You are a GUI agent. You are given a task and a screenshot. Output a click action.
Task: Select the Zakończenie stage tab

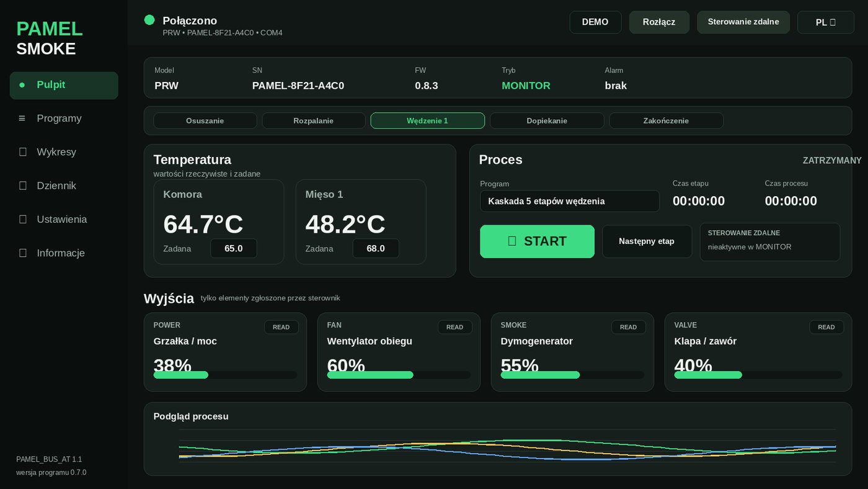pos(666,120)
